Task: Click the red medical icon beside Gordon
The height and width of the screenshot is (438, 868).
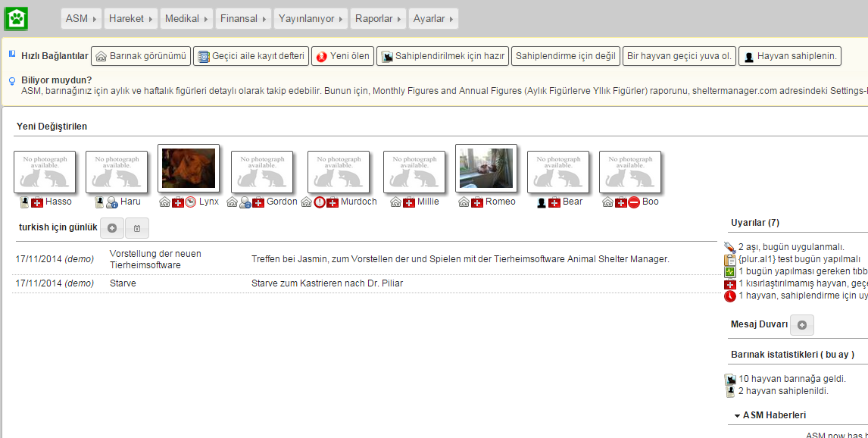Action: [x=258, y=202]
